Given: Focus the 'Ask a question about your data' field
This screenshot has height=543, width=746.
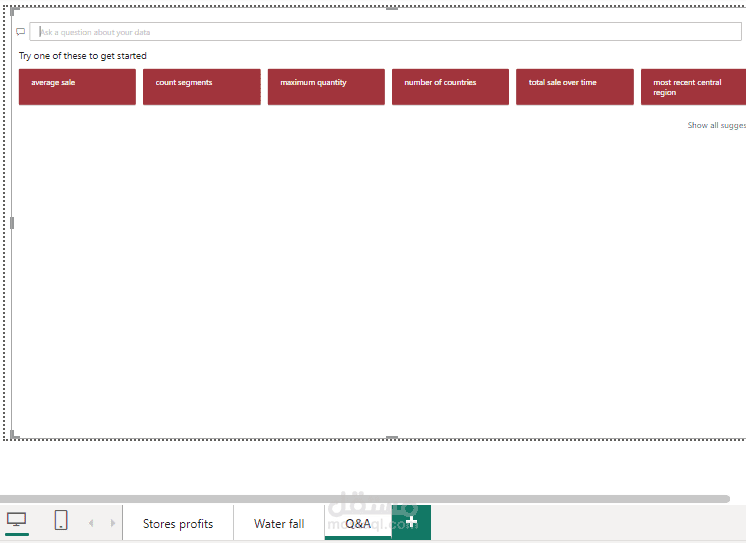Looking at the screenshot, I should (x=385, y=32).
